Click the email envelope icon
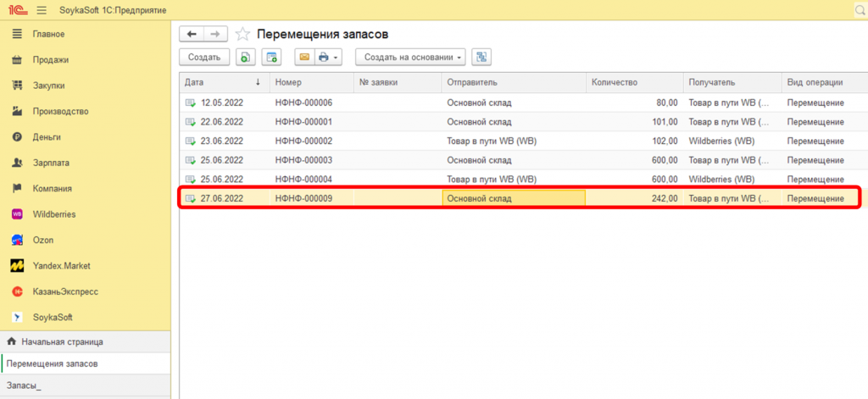The width and height of the screenshot is (868, 399). click(x=303, y=58)
